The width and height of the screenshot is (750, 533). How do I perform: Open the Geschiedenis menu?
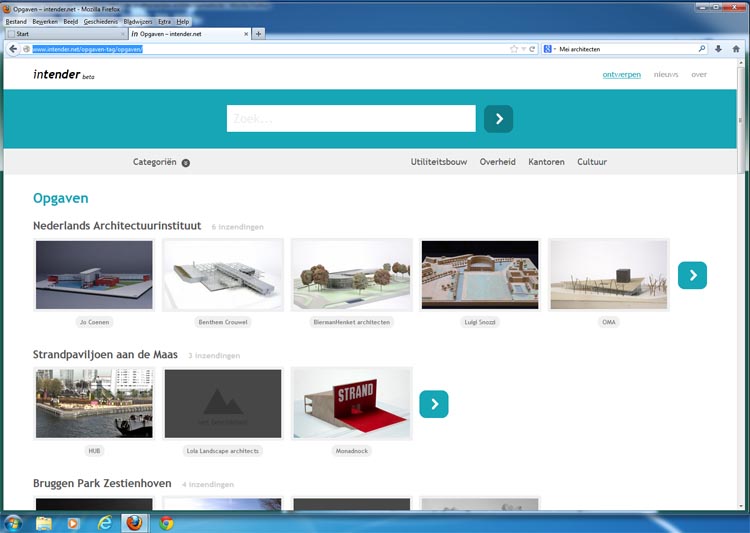(100, 22)
